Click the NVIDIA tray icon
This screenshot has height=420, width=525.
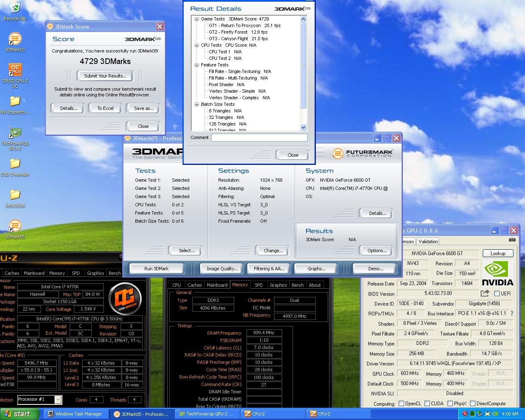(x=495, y=414)
